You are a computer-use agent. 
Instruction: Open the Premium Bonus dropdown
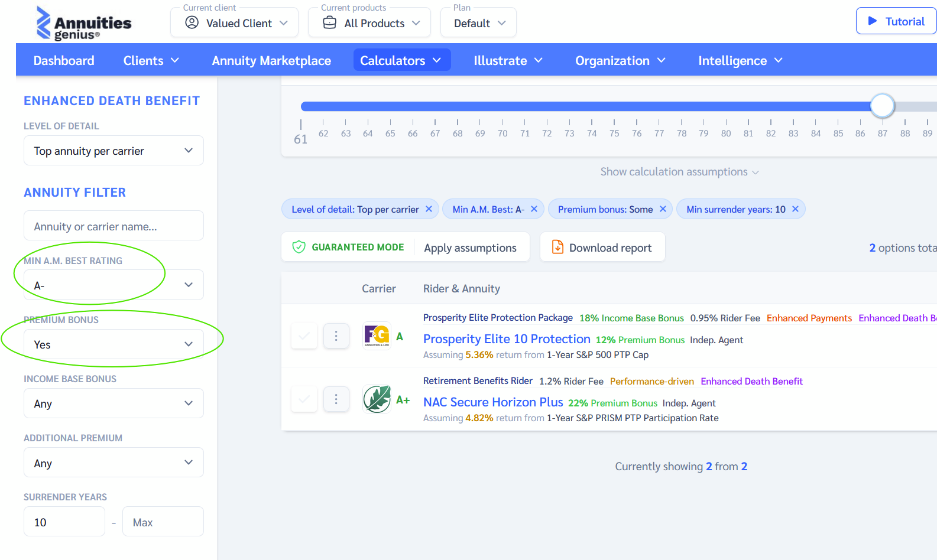(114, 344)
